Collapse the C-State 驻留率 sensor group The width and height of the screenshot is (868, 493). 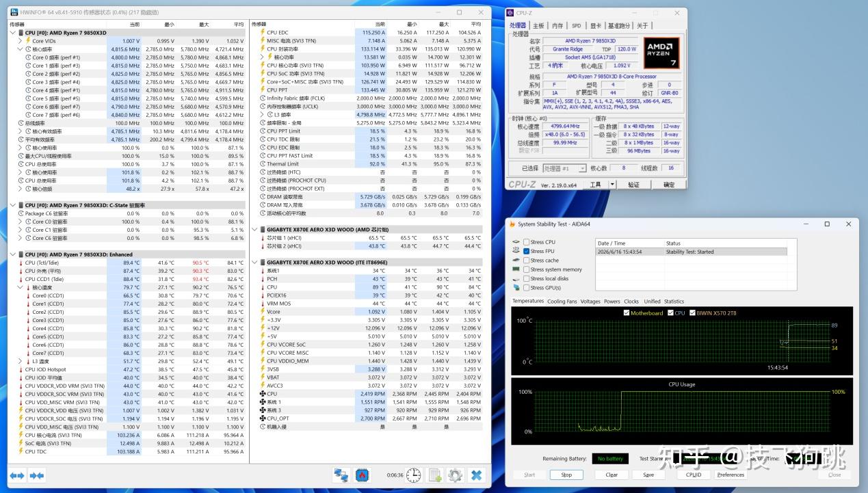tap(13, 205)
